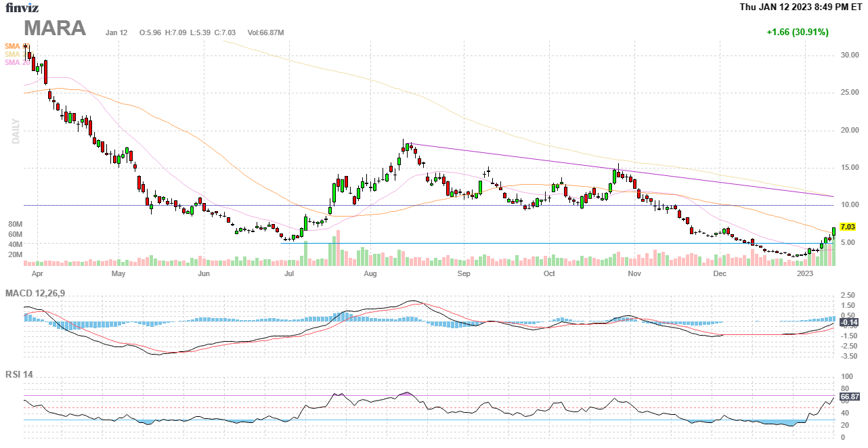Image resolution: width=868 pixels, height=448 pixels.
Task: Click the Jan 12 date in the quote header
Action: click(x=116, y=32)
